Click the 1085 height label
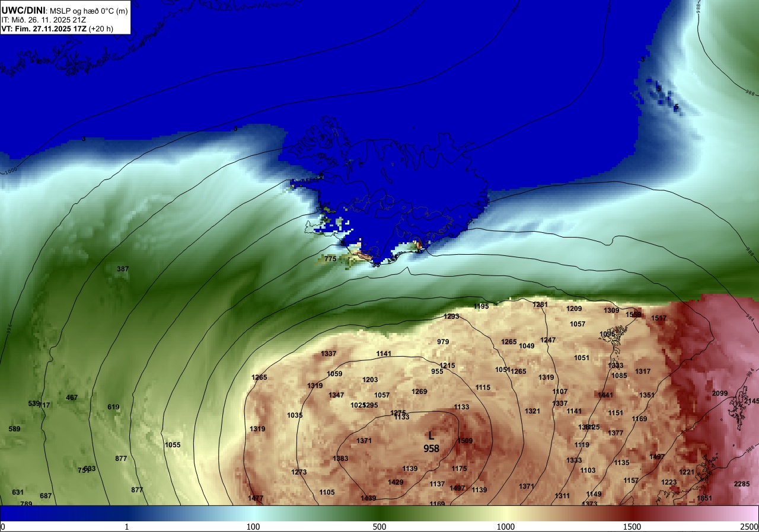The height and width of the screenshot is (532, 759). [x=619, y=376]
